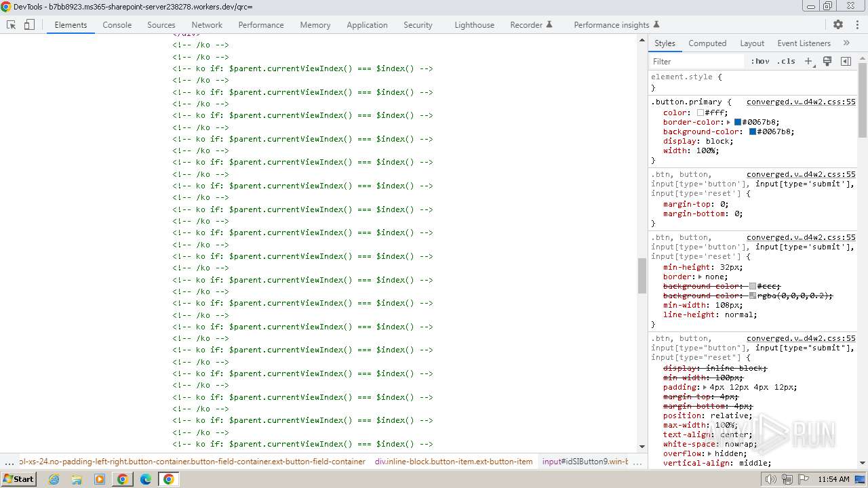Viewport: 868px width, 488px height.
Task: Switch to the Security tab
Action: click(x=418, y=24)
